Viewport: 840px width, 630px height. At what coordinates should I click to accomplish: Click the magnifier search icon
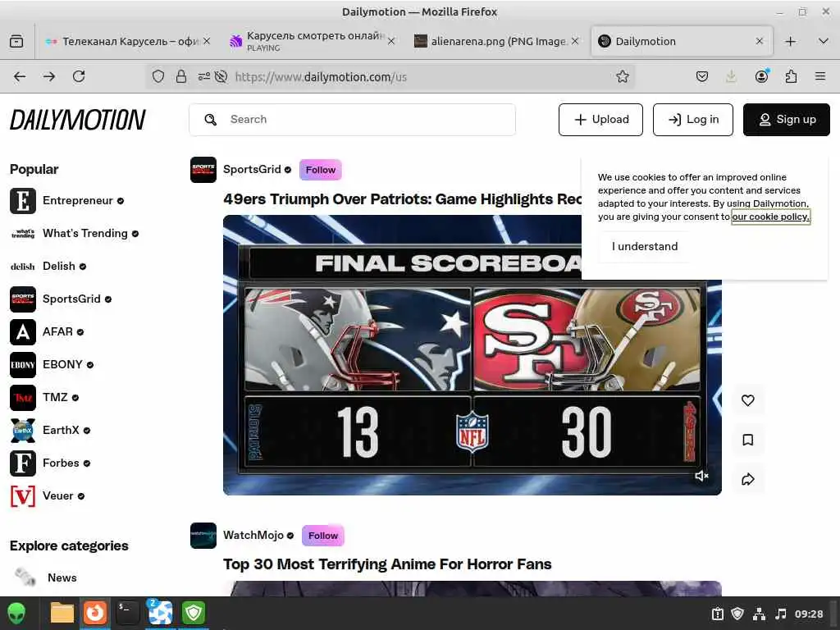211,120
